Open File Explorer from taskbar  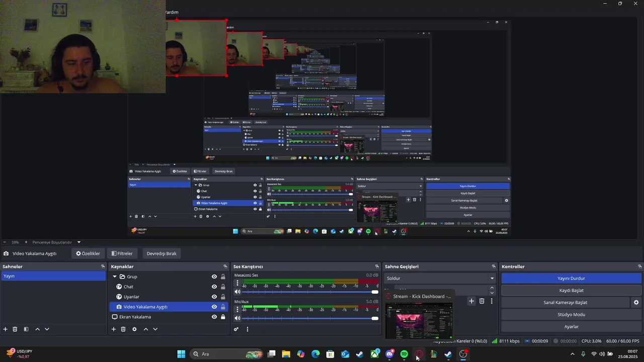286,354
